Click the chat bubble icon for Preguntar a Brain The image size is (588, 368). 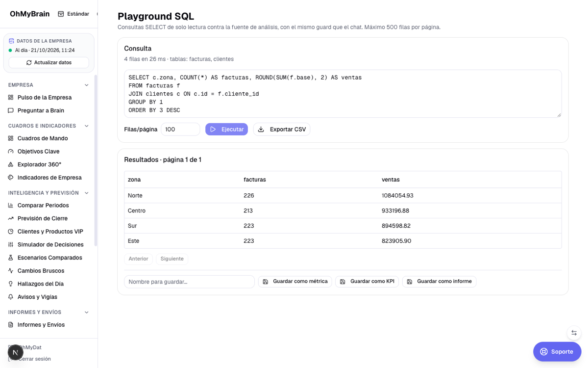point(11,111)
